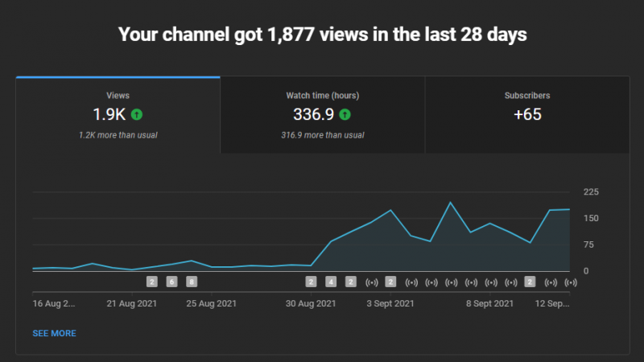
Task: Click the '2' marker above 21 Aug 2021
Action: [151, 282]
